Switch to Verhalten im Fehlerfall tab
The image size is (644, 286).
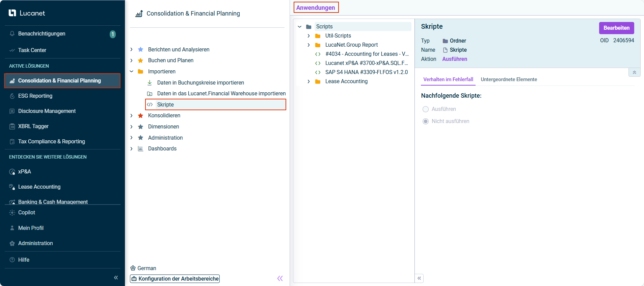coord(448,79)
